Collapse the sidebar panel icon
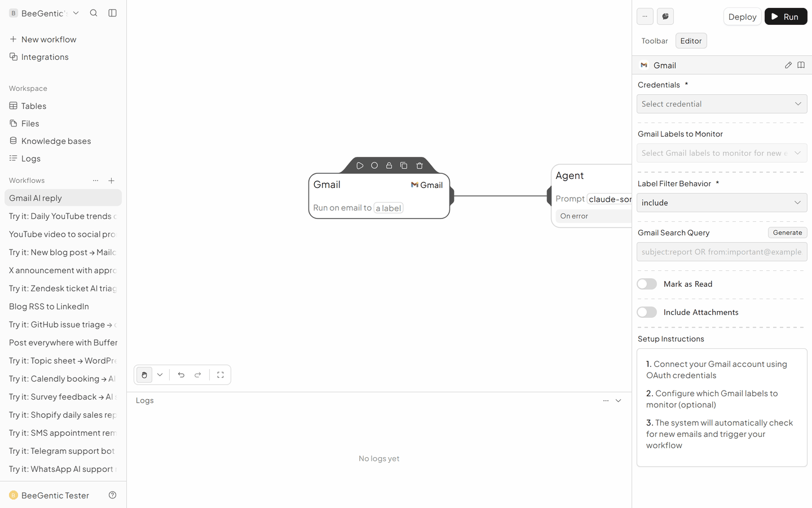 click(112, 13)
